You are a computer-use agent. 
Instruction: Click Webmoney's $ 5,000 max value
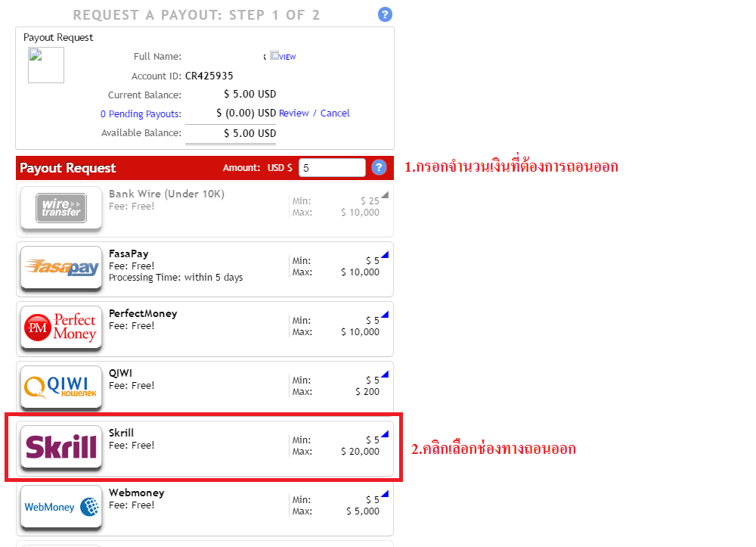pos(363,511)
